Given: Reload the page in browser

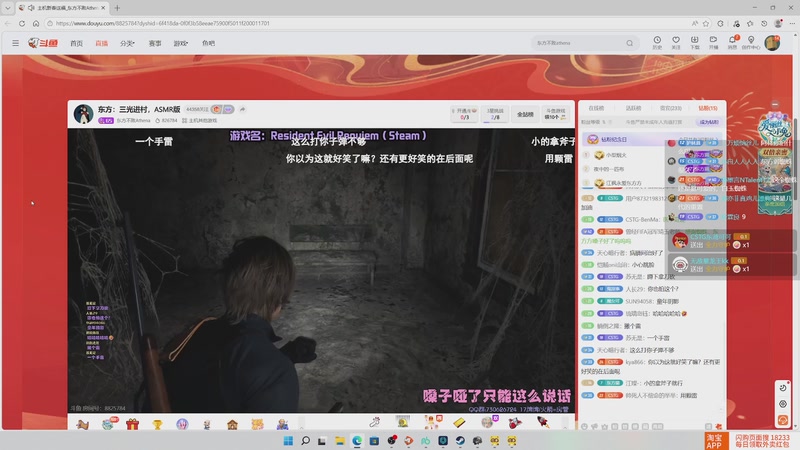Looking at the screenshot, I should (x=21, y=23).
